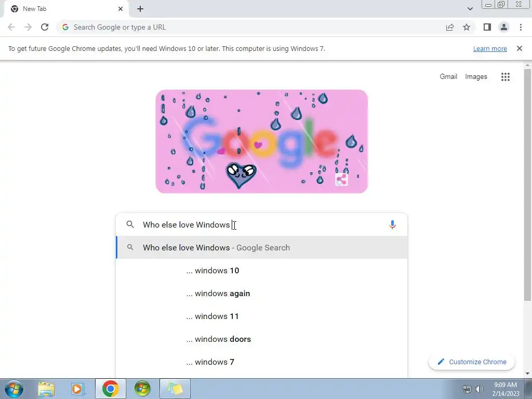Open Chrome's three-dot menu
Image resolution: width=532 pixels, height=399 pixels.
click(521, 27)
